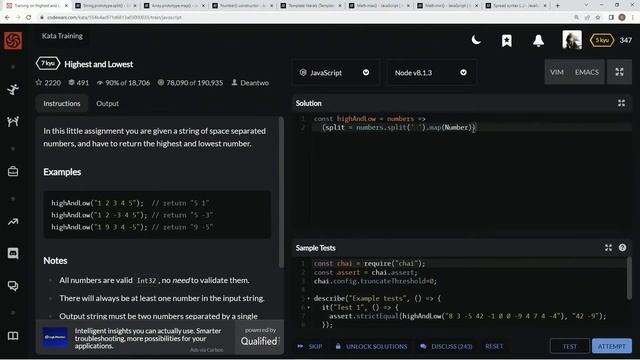Click into the Solution code editor line 2
The width and height of the screenshot is (640, 360).
pyautogui.click(x=471, y=127)
